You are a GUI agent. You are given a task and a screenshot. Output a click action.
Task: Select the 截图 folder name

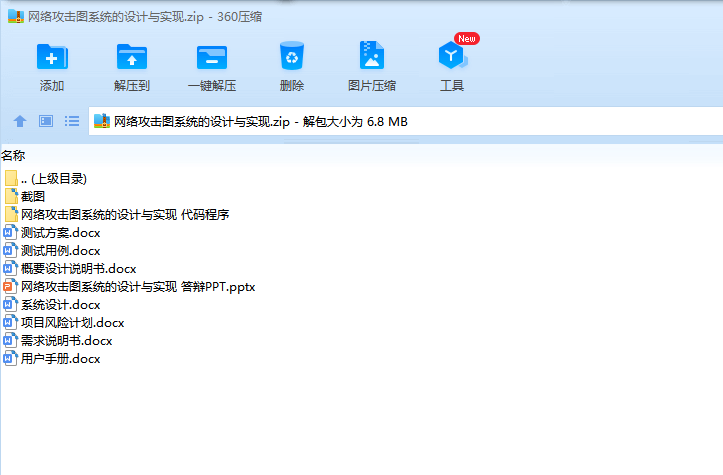(33, 196)
